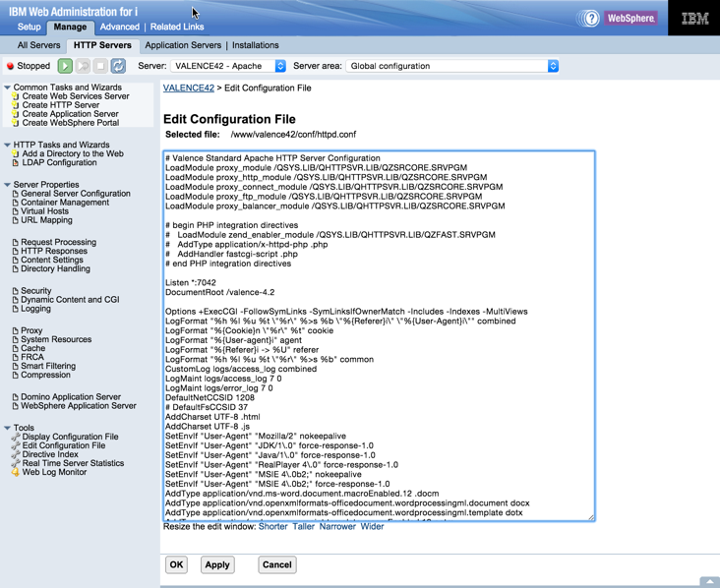This screenshot has width=720, height=588.
Task: Click the Taller resize link
Action: point(304,526)
